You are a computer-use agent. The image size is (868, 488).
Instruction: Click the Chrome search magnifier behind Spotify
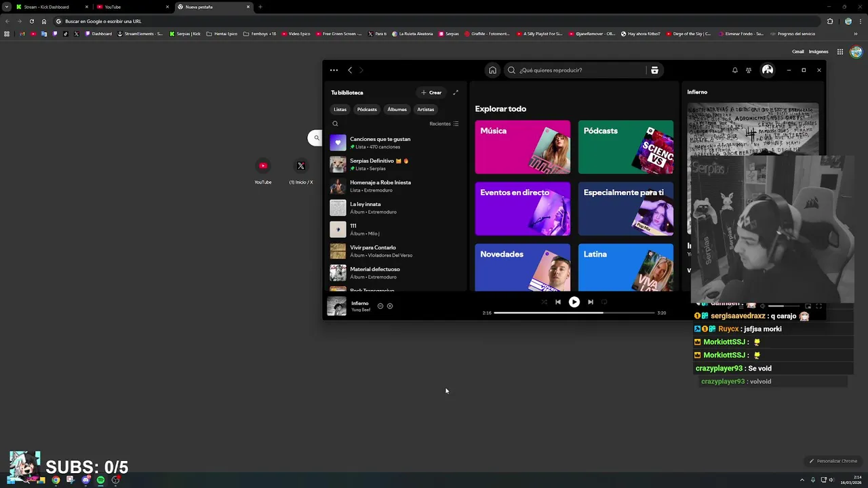pos(316,138)
